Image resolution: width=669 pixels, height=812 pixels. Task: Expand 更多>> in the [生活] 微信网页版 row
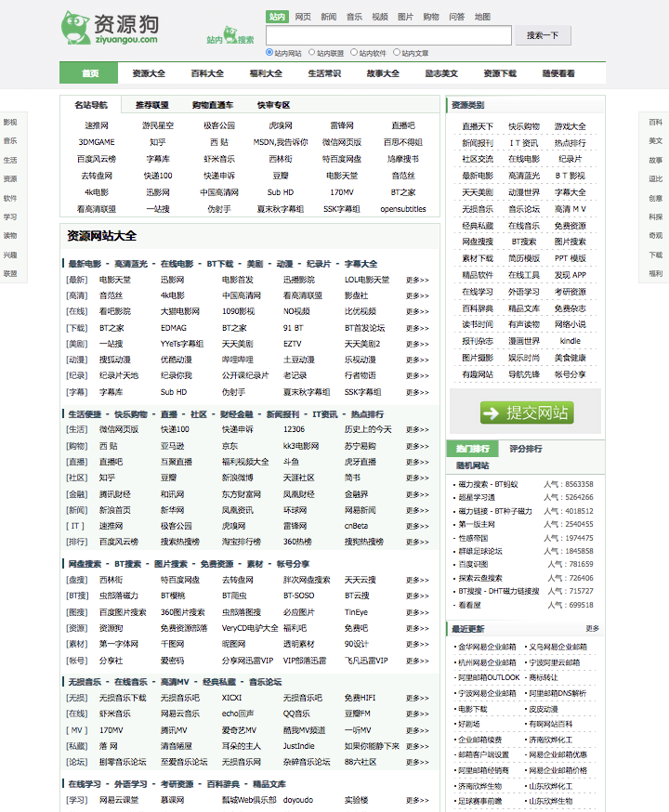(x=417, y=429)
